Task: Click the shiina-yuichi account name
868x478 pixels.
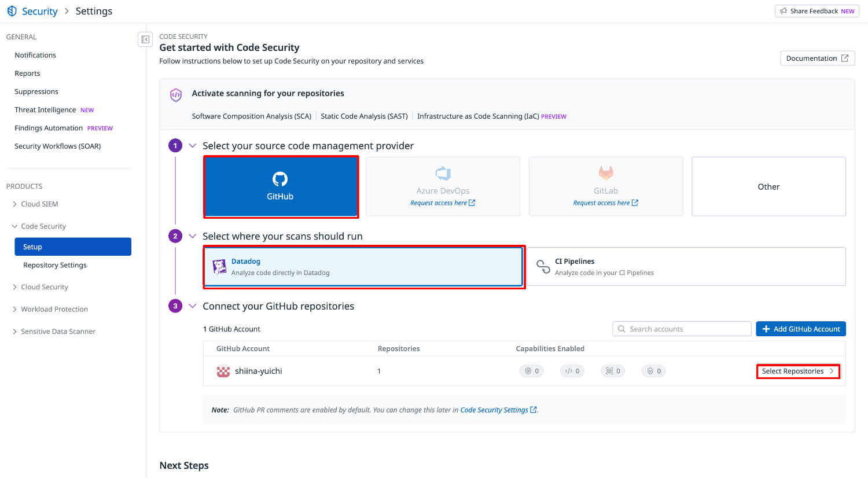Action: (259, 371)
